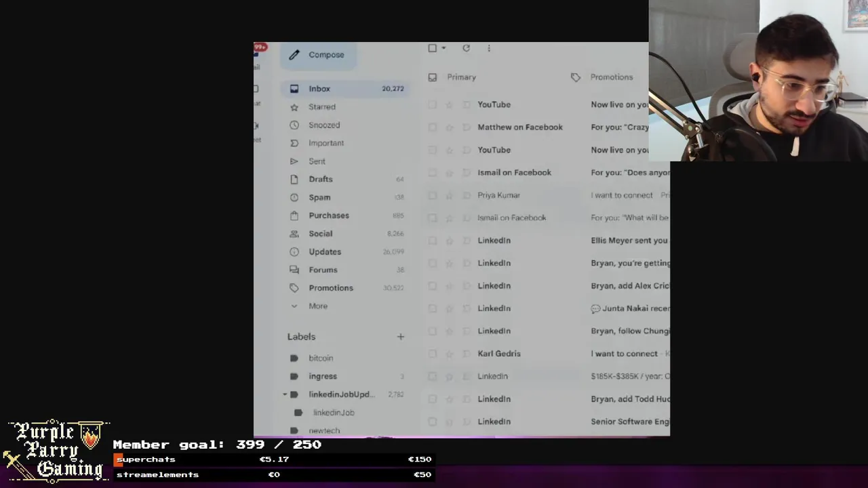This screenshot has width=868, height=488.
Task: Switch to the Primary tab
Action: tap(461, 77)
